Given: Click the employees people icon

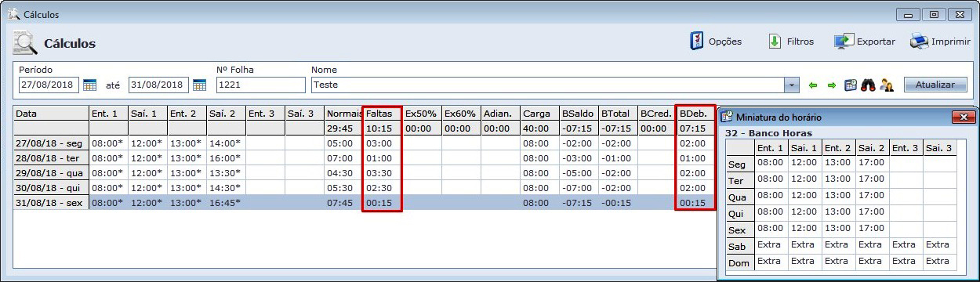Looking at the screenshot, I should [887, 85].
